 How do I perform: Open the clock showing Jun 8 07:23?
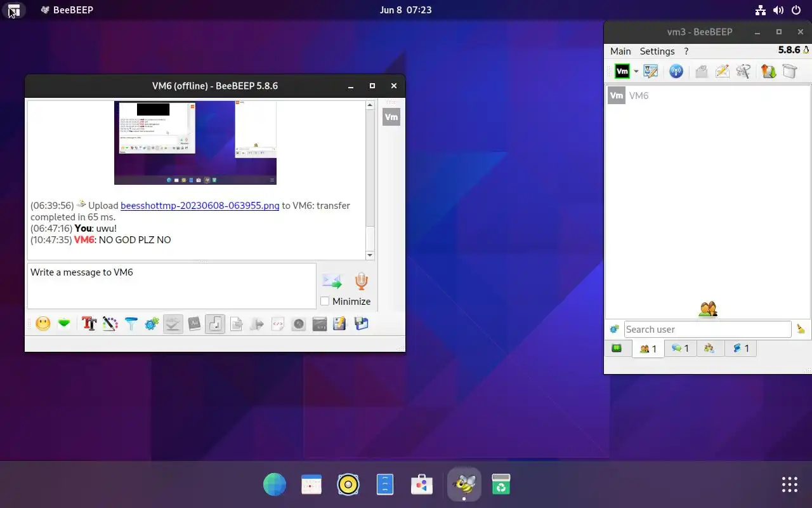(406, 10)
